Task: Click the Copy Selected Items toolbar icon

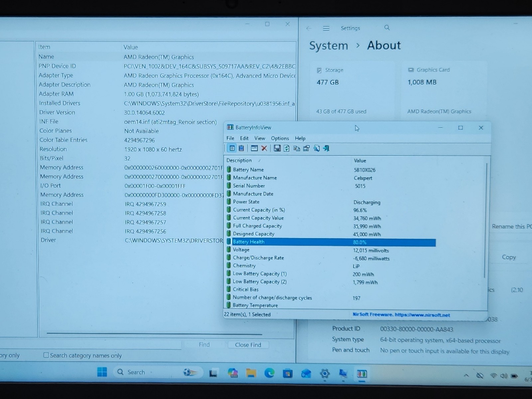Action: point(297,148)
